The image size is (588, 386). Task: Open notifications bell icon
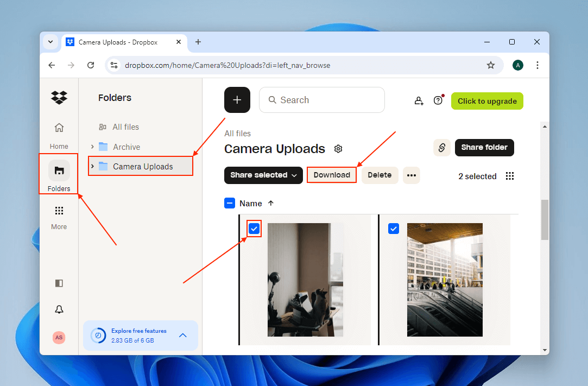coord(59,309)
